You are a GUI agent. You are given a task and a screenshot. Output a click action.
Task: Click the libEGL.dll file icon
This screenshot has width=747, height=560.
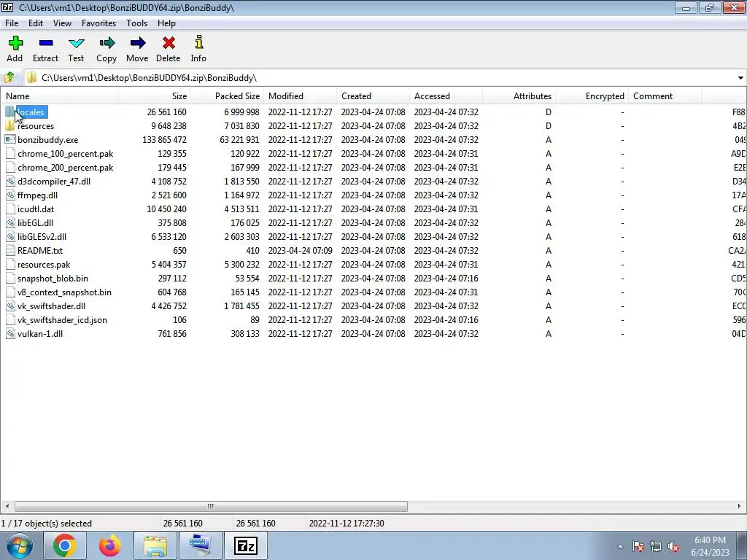click(x=9, y=223)
